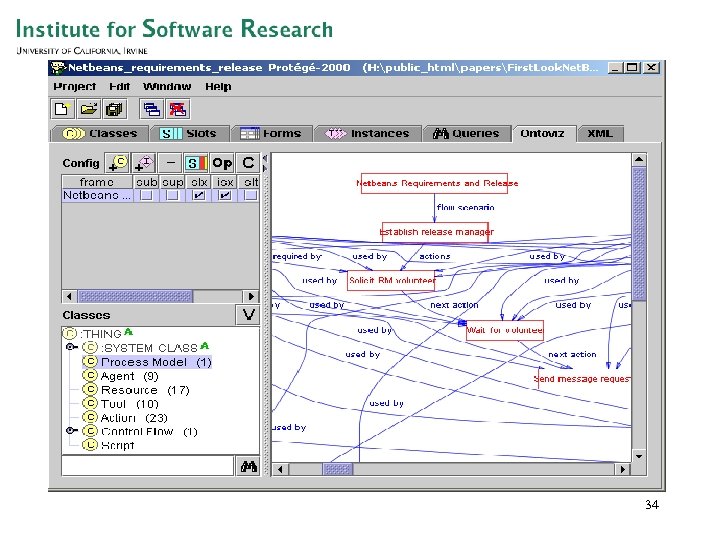720x540 pixels.
Task: Collapse the left panel using top splitter arrow
Action: [265, 158]
